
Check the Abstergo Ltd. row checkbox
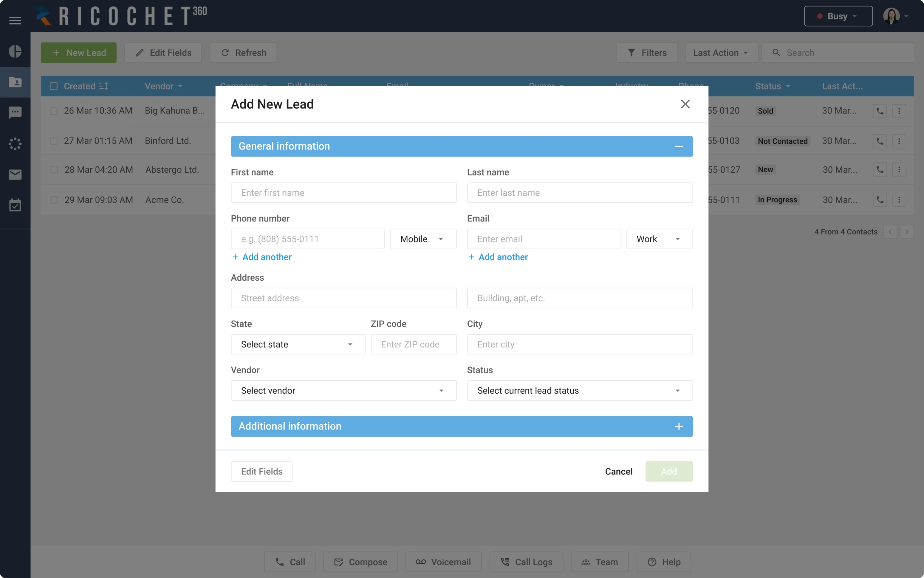(53, 169)
